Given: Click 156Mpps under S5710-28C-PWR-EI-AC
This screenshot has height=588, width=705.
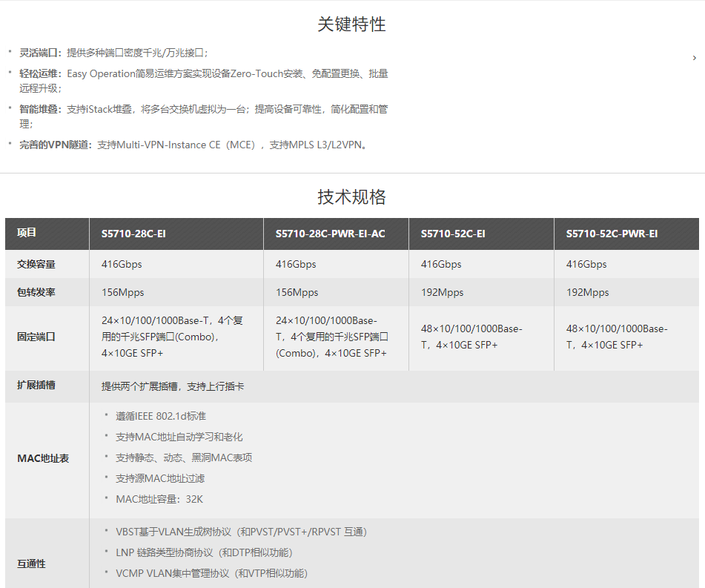Looking at the screenshot, I should [297, 292].
